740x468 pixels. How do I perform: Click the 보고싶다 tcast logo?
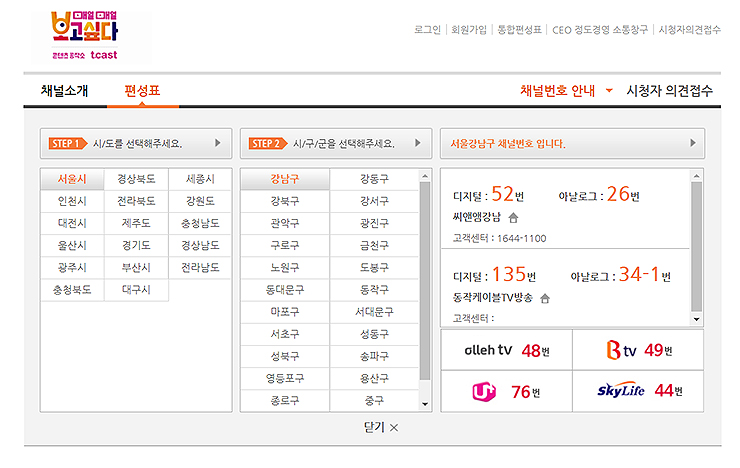[84, 36]
